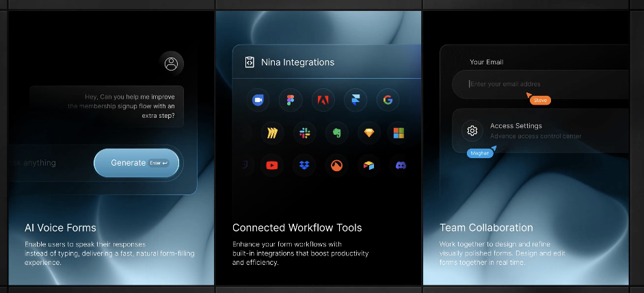Open the Slack integration icon

[x=304, y=133]
